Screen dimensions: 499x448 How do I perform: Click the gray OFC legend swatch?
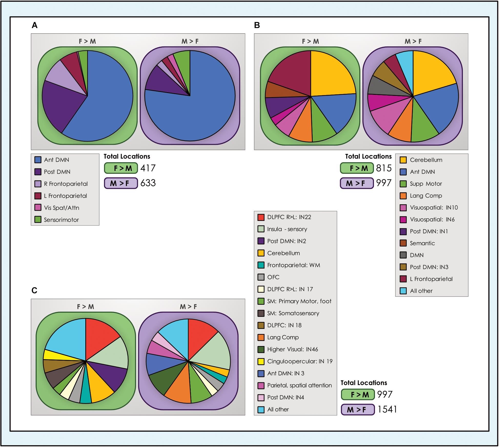(x=261, y=277)
